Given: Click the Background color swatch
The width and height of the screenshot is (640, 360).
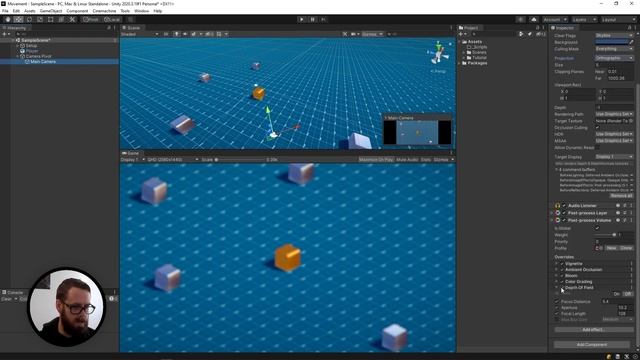Looking at the screenshot, I should tap(611, 42).
